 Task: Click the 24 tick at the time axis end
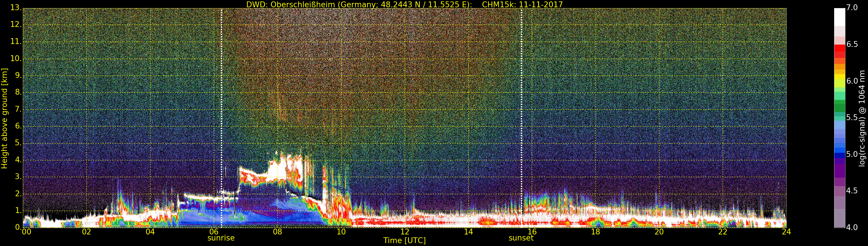[786, 232]
